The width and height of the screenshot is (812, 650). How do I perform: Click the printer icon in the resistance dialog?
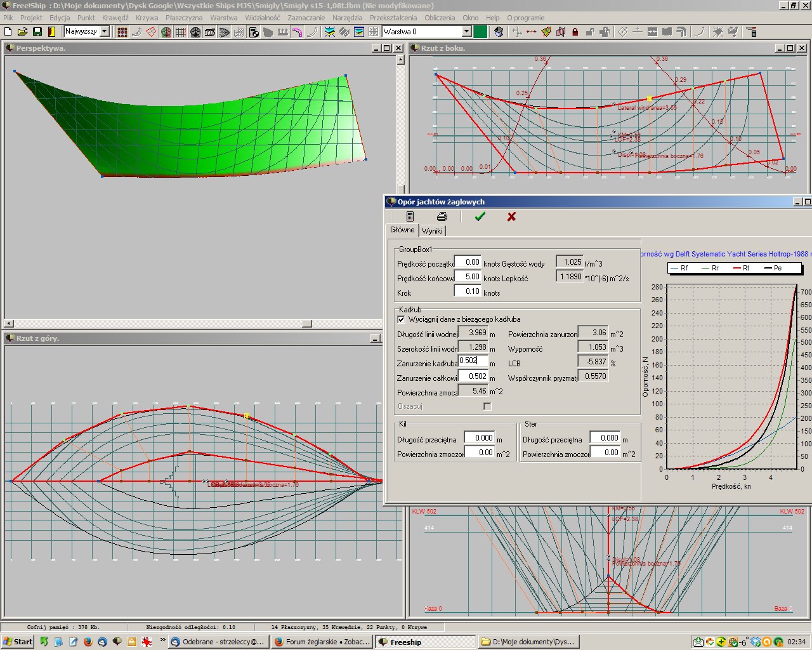pyautogui.click(x=442, y=216)
